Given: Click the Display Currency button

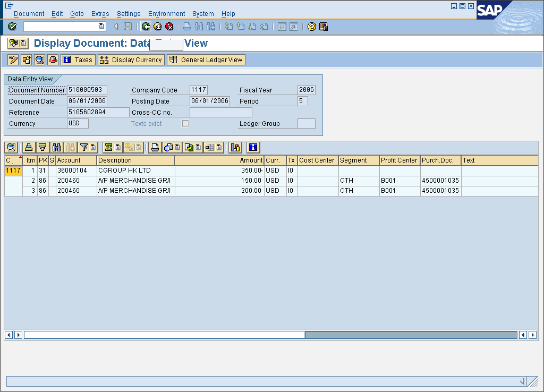Looking at the screenshot, I should click(131, 59).
